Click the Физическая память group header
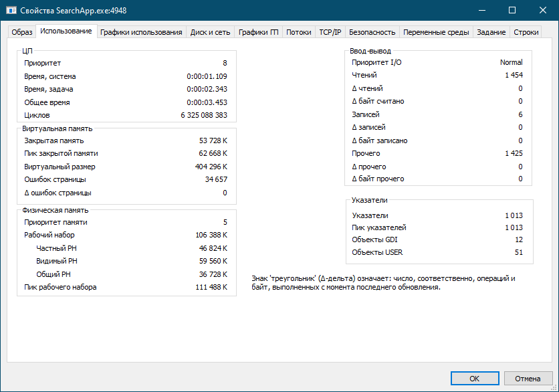The width and height of the screenshot is (559, 392). pos(55,210)
